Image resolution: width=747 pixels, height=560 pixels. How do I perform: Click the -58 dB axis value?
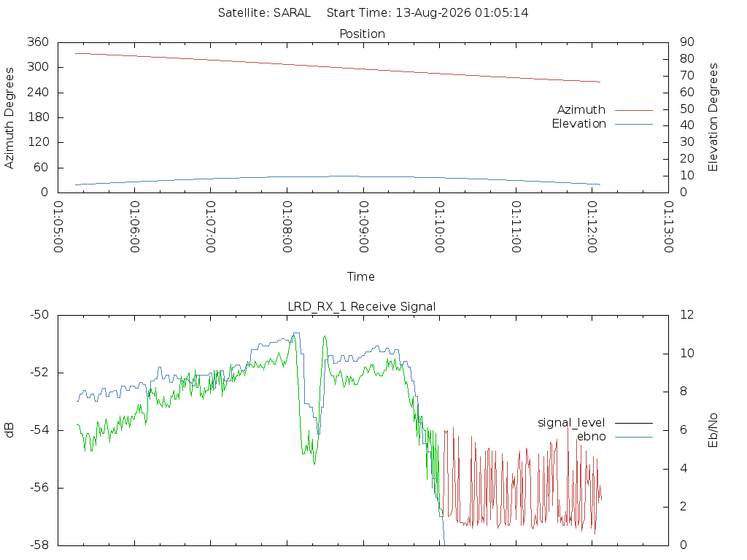pos(39,545)
